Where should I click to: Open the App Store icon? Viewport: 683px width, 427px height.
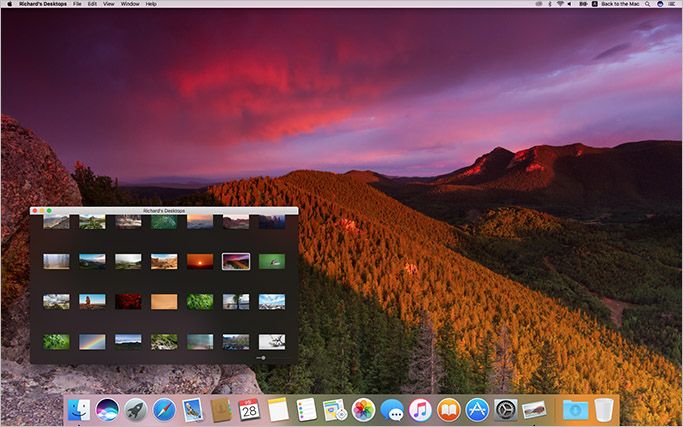tap(477, 410)
